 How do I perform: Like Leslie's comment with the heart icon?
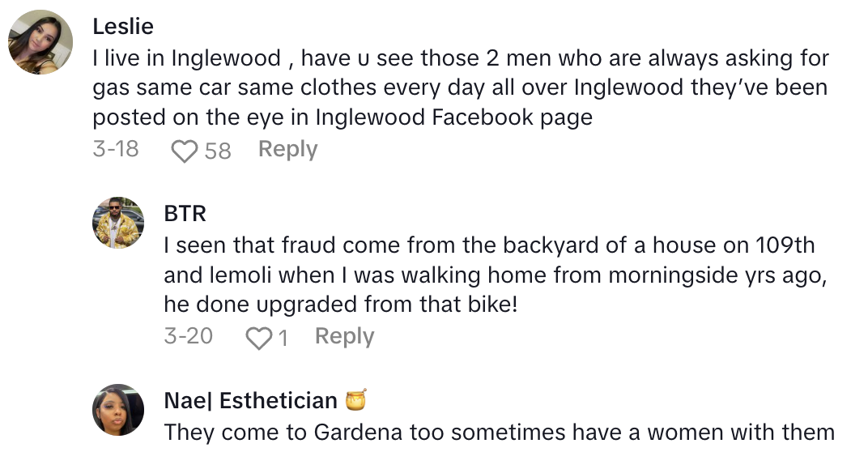[x=185, y=151]
